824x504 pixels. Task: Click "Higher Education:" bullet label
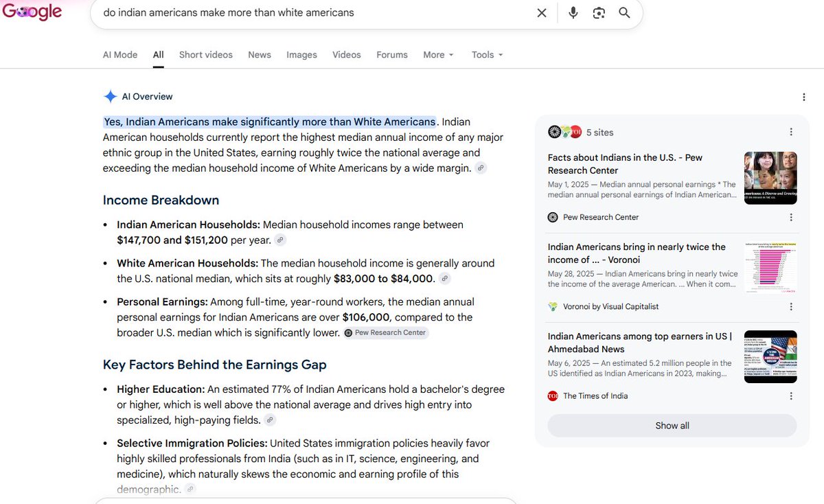pyautogui.click(x=161, y=389)
